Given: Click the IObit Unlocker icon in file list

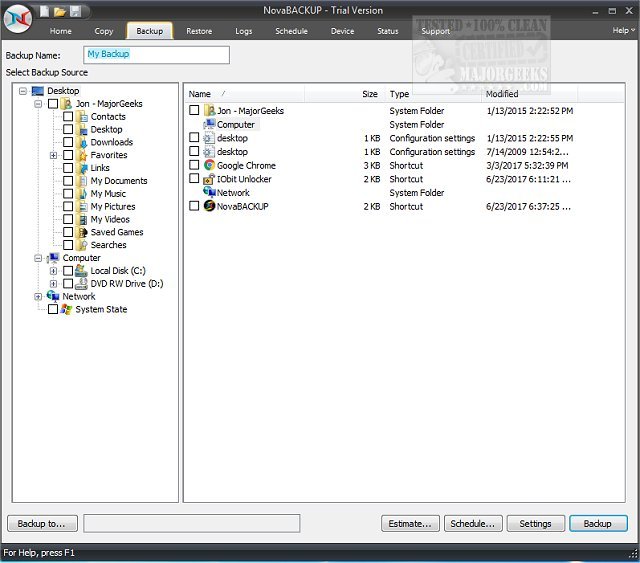Looking at the screenshot, I should [209, 179].
